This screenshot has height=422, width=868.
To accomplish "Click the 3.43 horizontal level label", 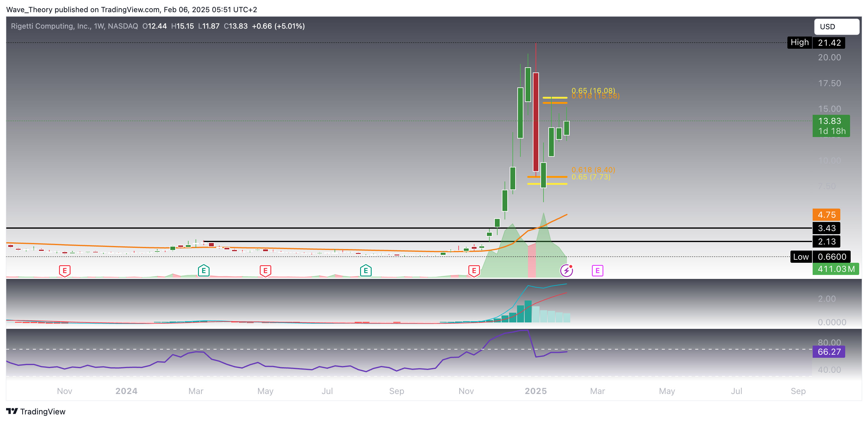I will pos(826,228).
